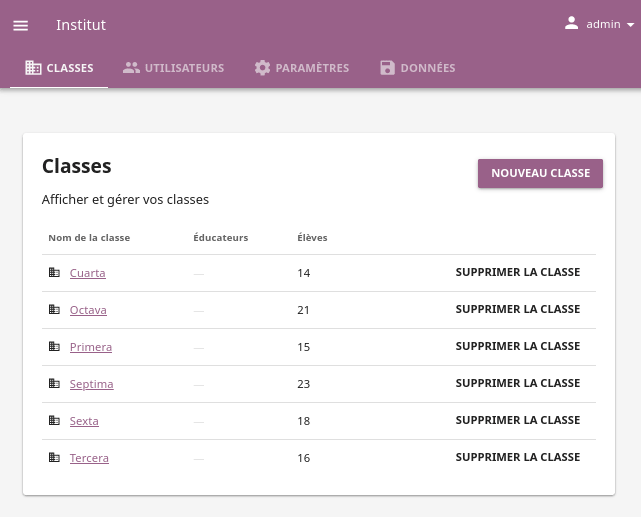
Task: Click the class icon beside Cuarta
Action: click(54, 272)
